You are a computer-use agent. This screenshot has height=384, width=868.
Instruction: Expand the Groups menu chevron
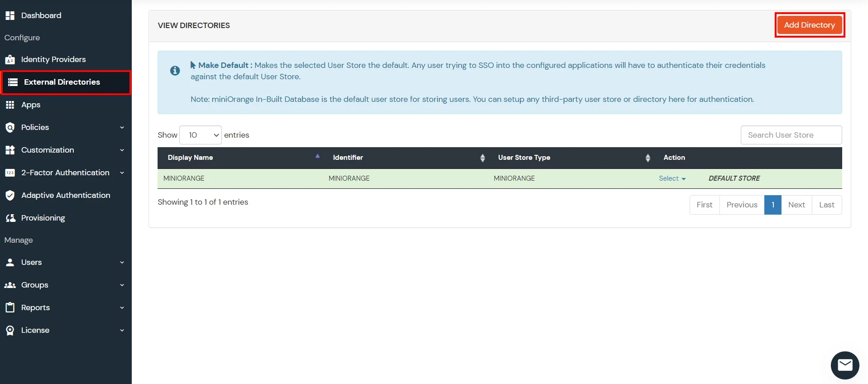click(122, 285)
